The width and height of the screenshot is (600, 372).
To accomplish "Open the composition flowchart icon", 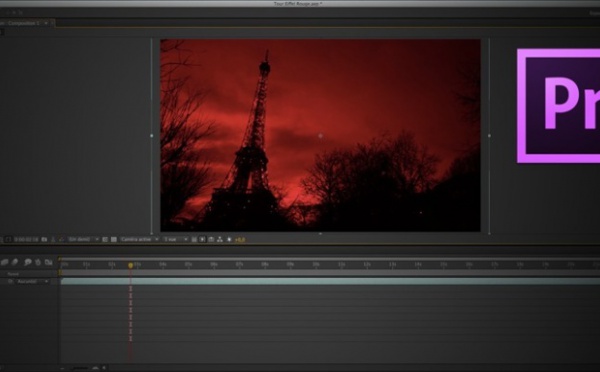I will tap(220, 239).
